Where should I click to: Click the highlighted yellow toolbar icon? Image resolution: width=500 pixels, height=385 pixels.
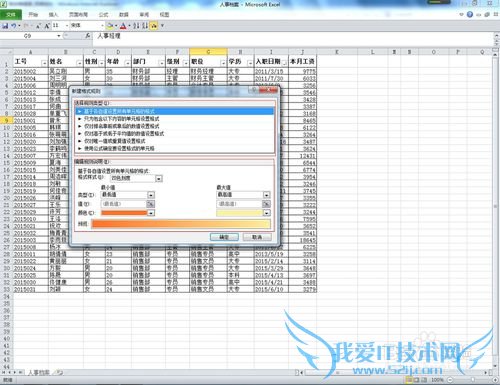[x=154, y=26]
